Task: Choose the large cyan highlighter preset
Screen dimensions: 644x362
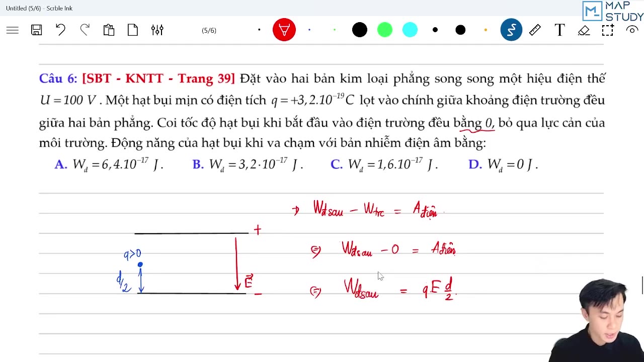Action: point(410,30)
